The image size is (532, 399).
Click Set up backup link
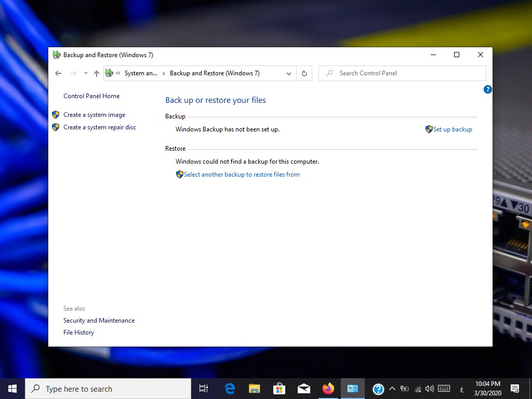pos(453,129)
